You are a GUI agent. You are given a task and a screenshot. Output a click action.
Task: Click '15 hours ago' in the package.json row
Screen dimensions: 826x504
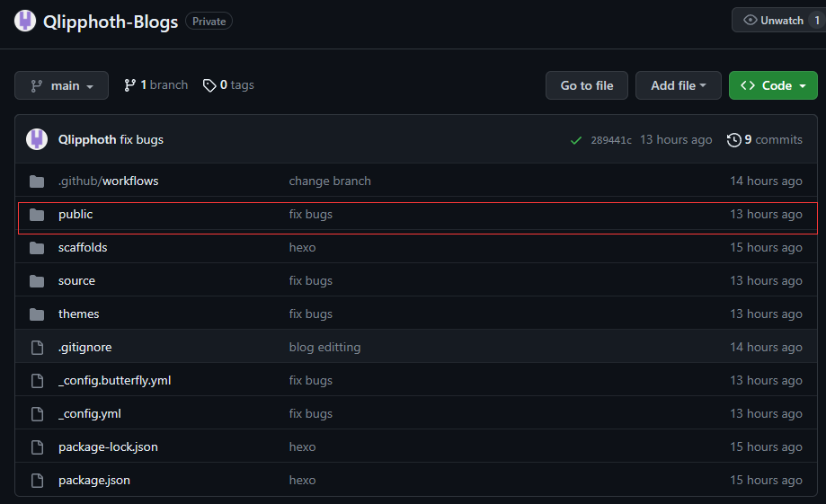point(766,480)
